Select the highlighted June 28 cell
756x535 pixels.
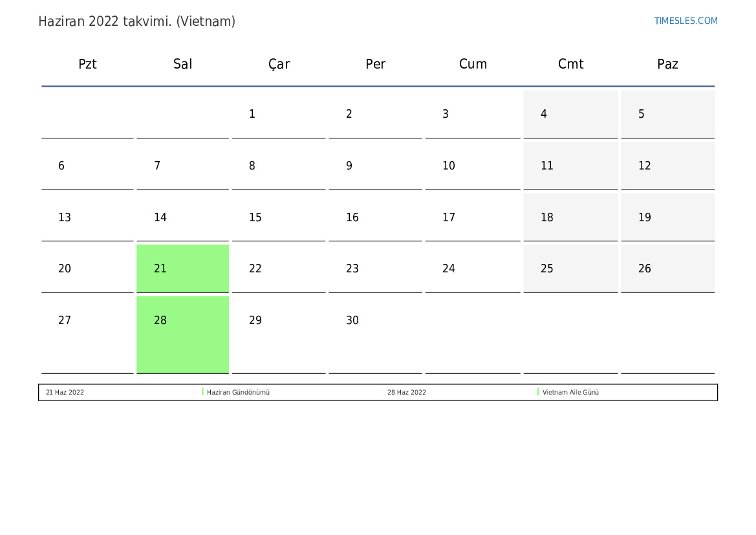[x=183, y=334]
